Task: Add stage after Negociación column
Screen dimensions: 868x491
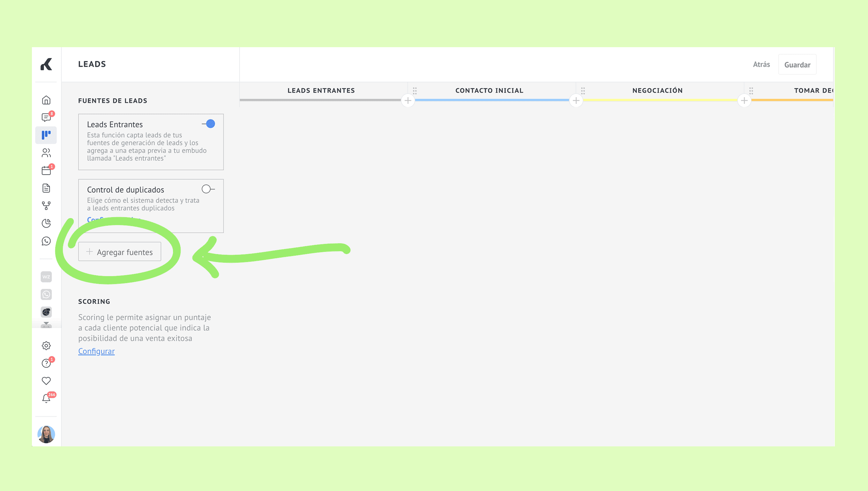Action: point(744,100)
